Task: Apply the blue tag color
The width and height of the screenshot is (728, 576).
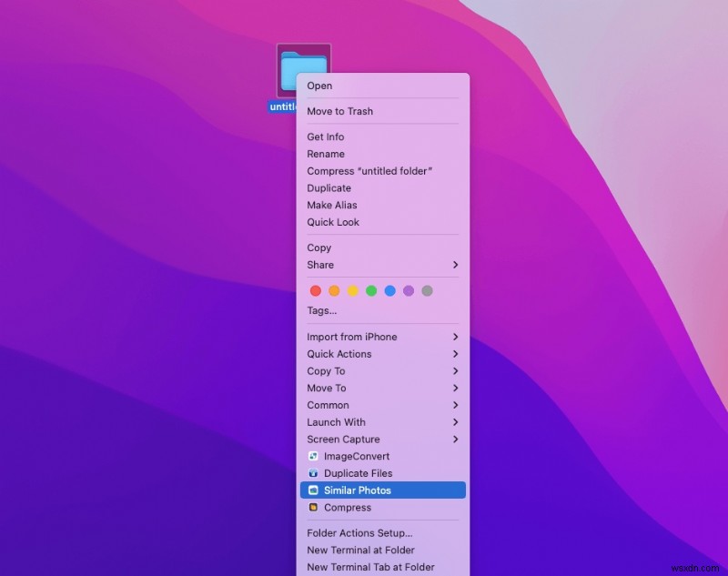Action: coord(390,291)
